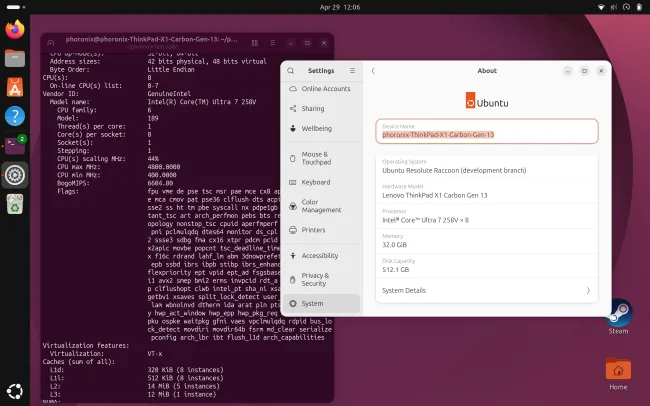Click the Lenovo ThinkPad hardware model text
Image resolution: width=650 pixels, height=406 pixels.
(x=434, y=195)
